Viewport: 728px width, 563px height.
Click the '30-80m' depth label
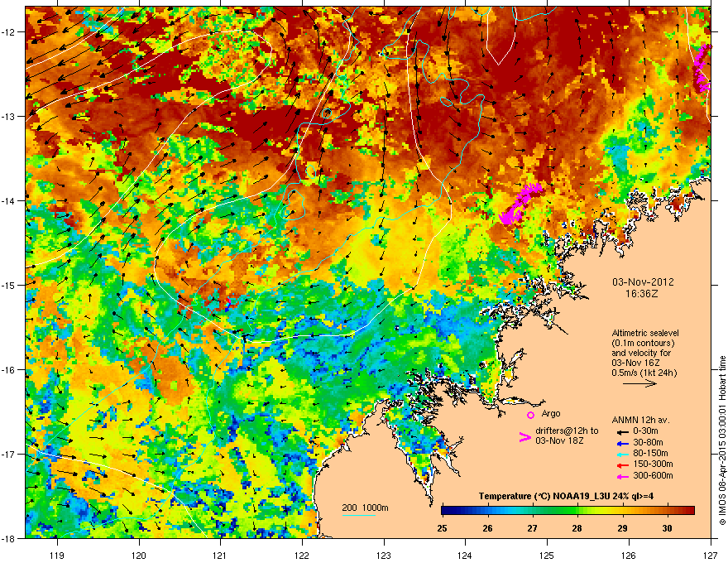[x=648, y=442]
